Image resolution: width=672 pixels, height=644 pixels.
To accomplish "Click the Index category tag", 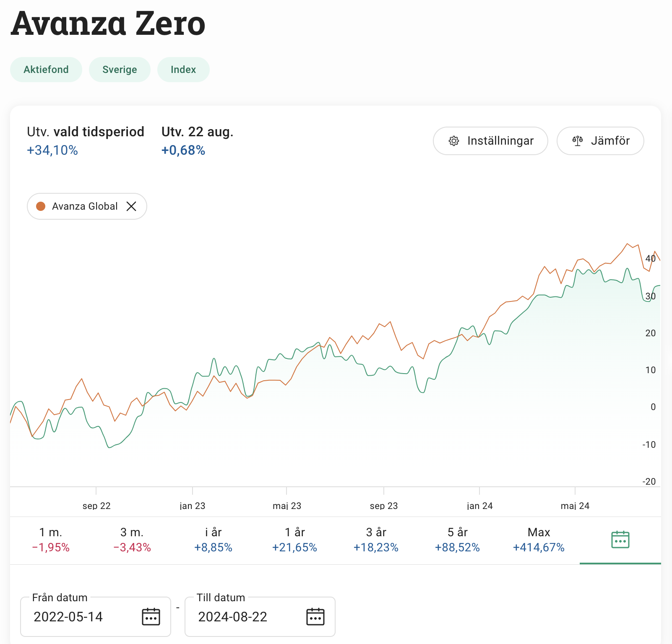I will pyautogui.click(x=183, y=70).
